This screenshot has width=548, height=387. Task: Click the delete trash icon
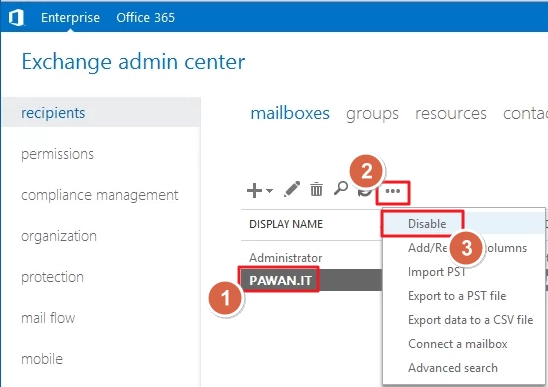pos(316,189)
